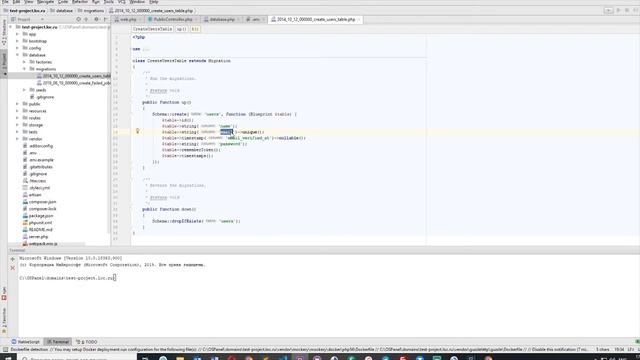Click the migrations breadcrumb in navigation bar
The width and height of the screenshot is (640, 360).
(93, 11)
